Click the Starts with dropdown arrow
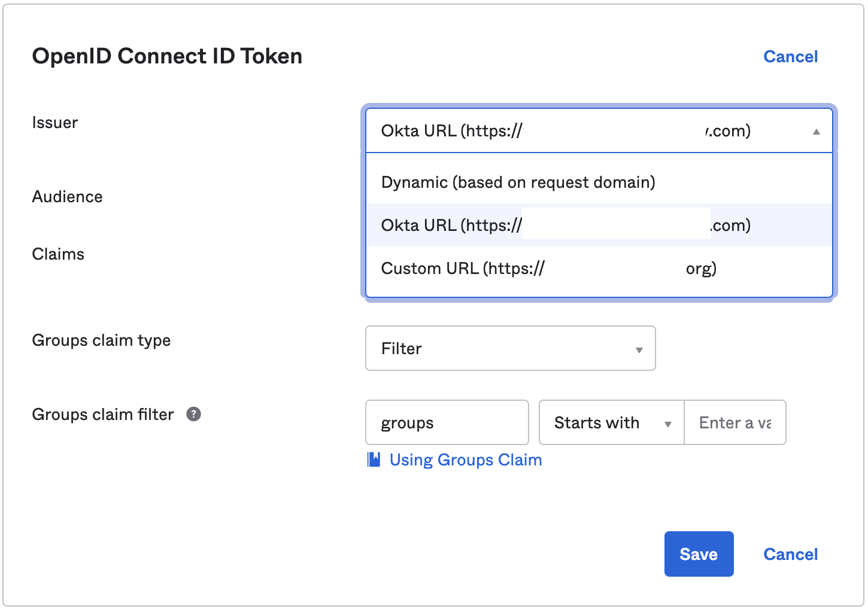 [x=668, y=424]
